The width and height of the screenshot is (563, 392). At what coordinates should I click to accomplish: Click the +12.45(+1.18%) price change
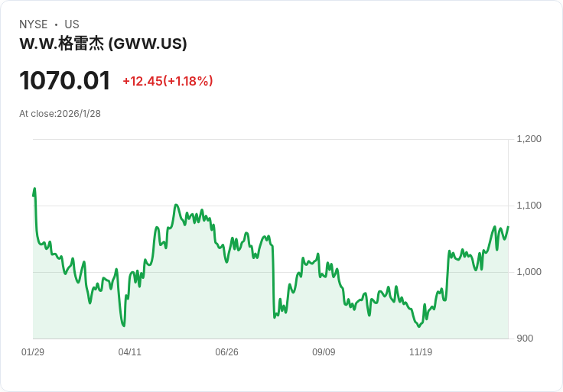[x=168, y=81]
